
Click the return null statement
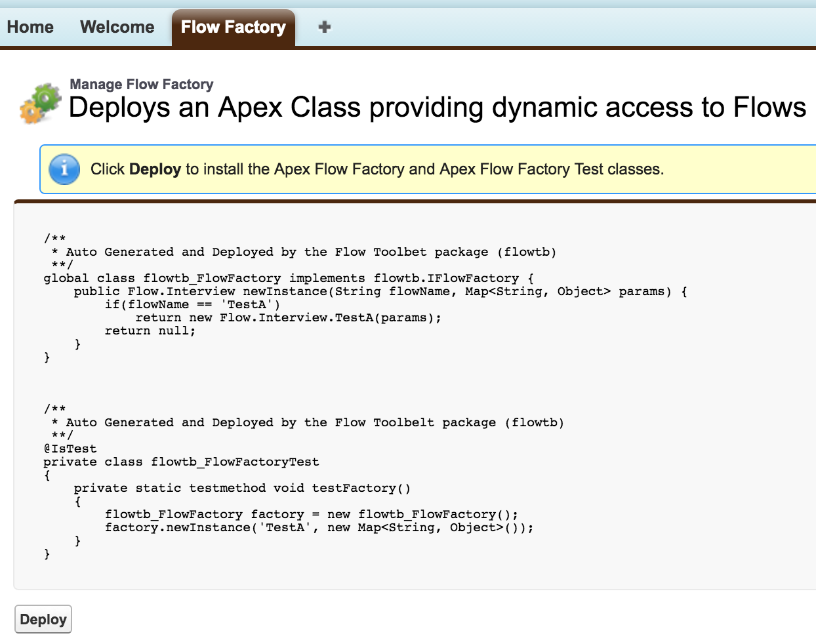[x=151, y=330]
